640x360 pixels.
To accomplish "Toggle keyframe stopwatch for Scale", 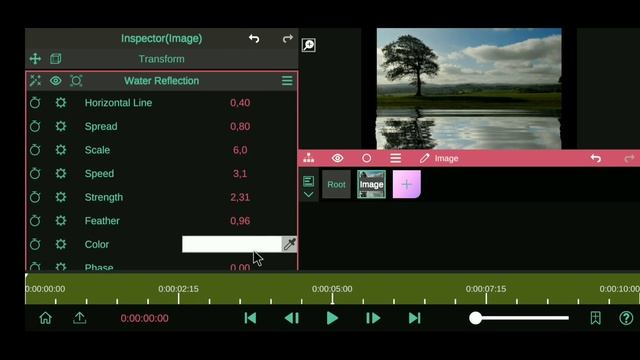I will [x=35, y=150].
